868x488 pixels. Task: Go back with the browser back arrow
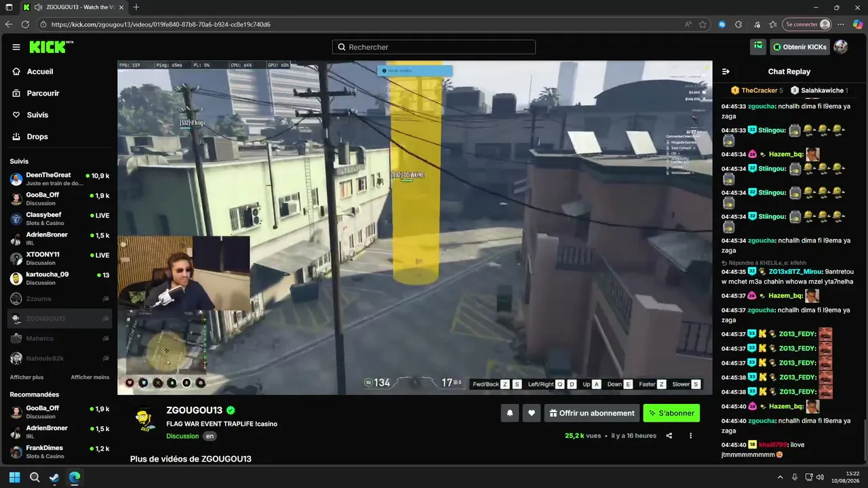[x=9, y=24]
